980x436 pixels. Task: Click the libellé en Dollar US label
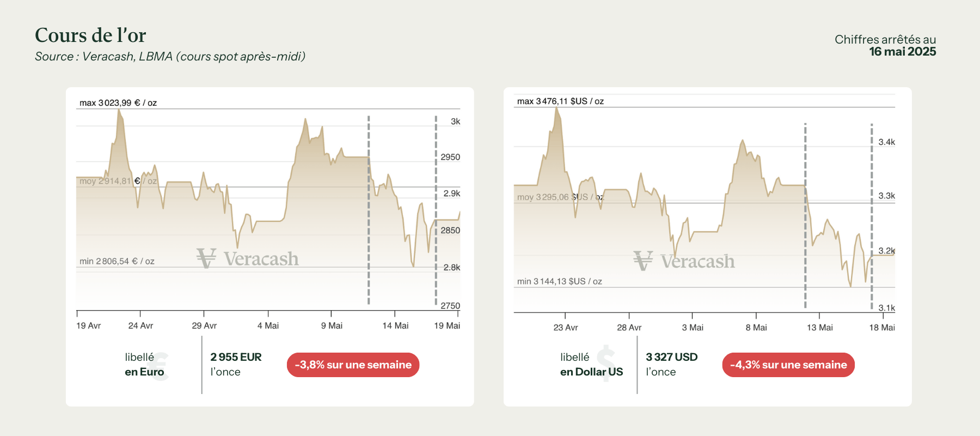click(x=591, y=365)
